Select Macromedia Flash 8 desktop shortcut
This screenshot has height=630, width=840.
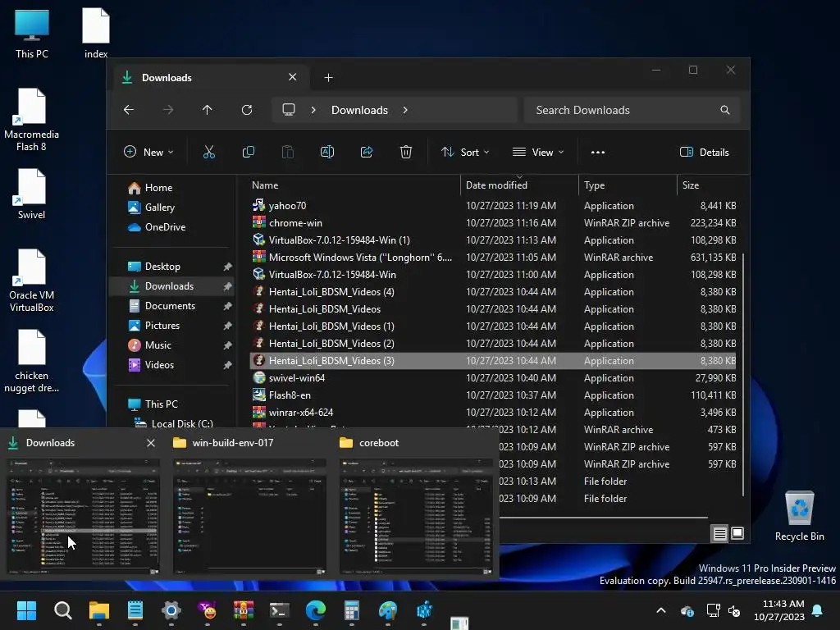[32, 120]
